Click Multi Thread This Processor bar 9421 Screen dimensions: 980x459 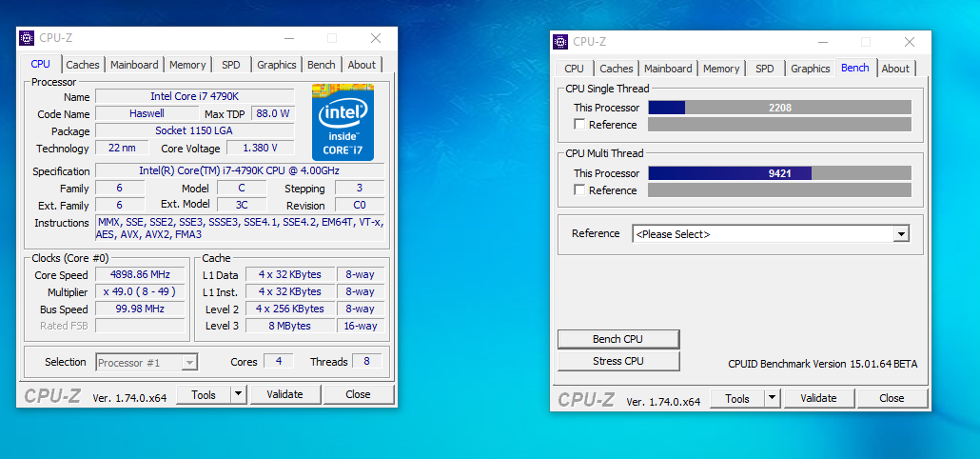click(779, 173)
